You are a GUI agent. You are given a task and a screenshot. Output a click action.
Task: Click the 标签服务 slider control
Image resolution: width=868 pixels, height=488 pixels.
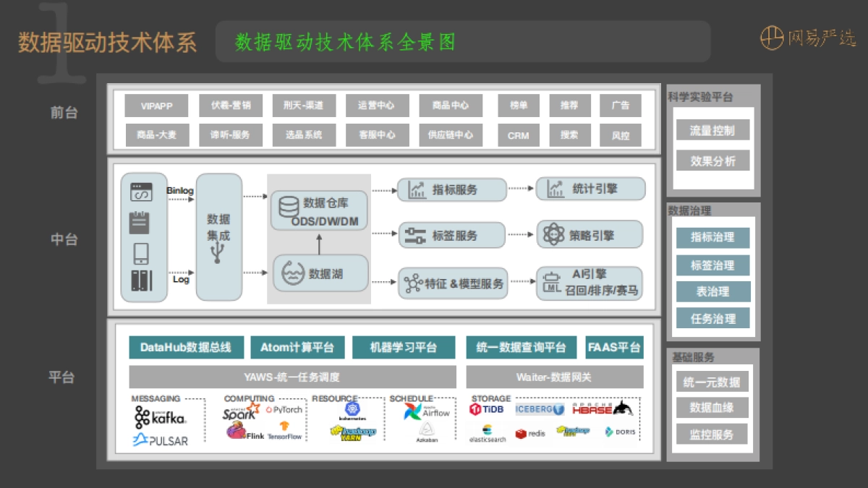(452, 235)
